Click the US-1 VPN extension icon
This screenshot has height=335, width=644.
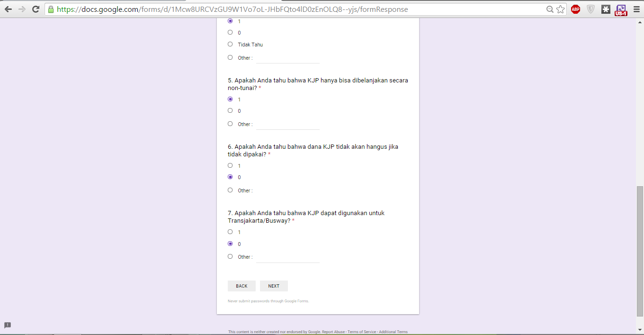coord(621,10)
